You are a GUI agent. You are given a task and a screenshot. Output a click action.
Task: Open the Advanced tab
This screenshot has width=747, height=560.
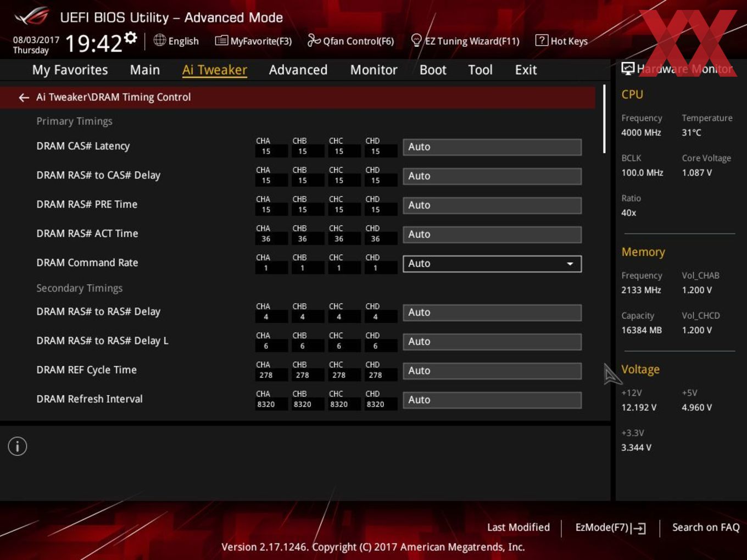click(298, 70)
